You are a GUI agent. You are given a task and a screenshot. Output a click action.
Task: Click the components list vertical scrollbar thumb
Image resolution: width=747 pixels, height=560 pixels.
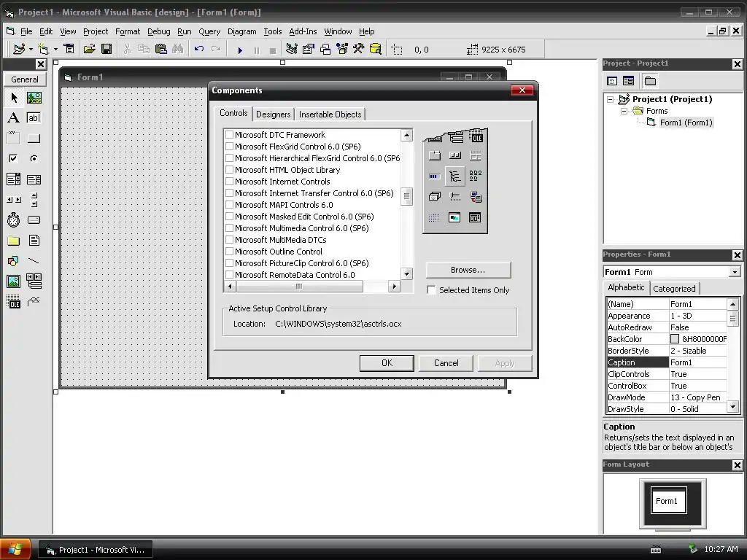406,196
